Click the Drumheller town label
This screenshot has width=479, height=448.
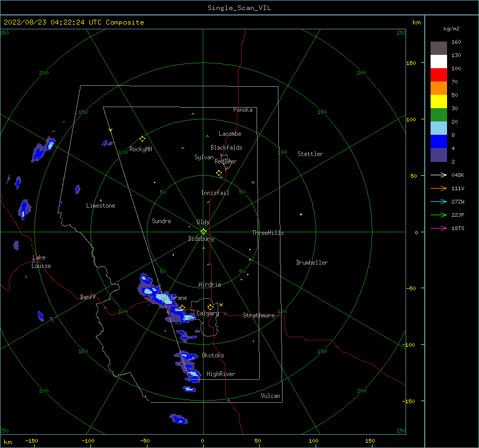click(312, 263)
